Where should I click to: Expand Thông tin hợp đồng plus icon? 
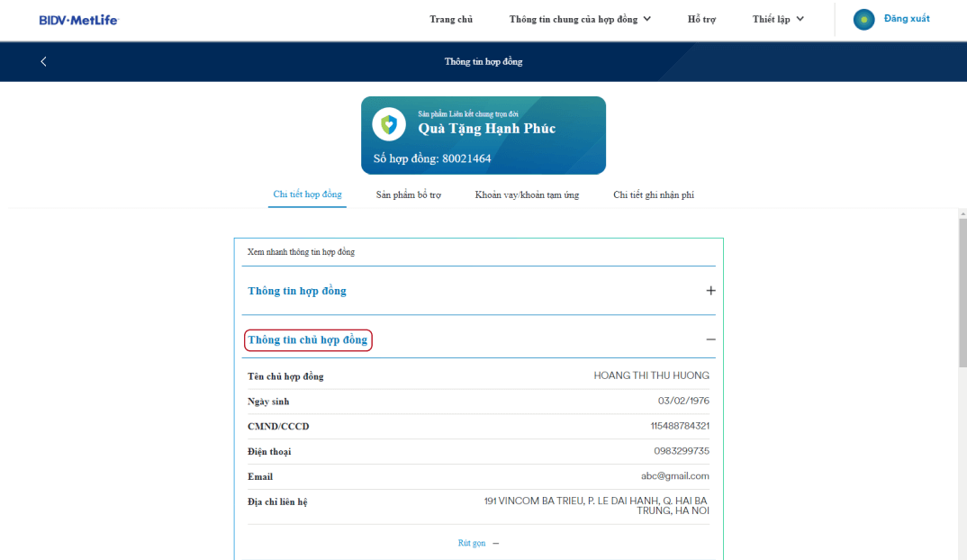pos(710,291)
